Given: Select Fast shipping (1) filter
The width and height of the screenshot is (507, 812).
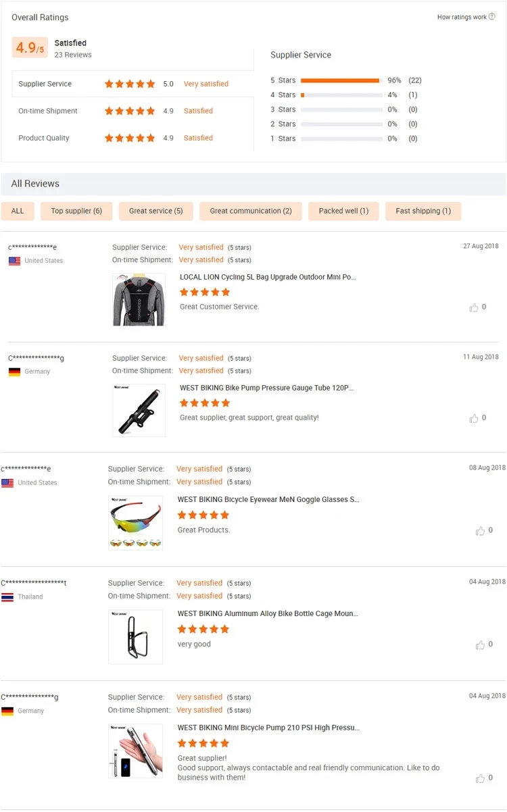Looking at the screenshot, I should click(x=423, y=211).
